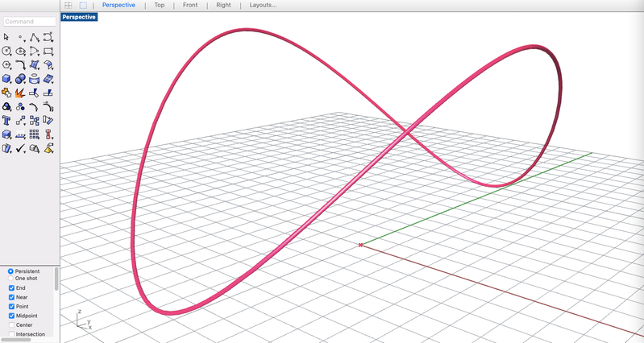Pick the Surface from corner points tool
644x343 pixels.
pyautogui.click(x=35, y=65)
